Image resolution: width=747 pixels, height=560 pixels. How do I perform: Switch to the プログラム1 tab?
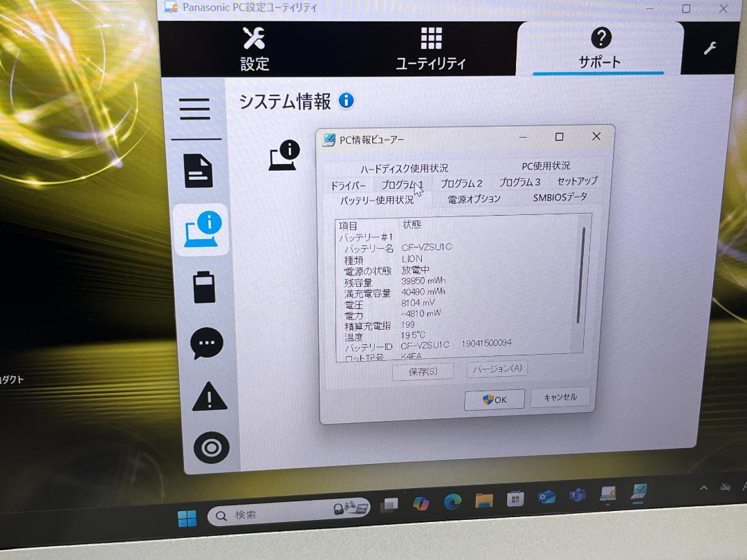tap(402, 185)
